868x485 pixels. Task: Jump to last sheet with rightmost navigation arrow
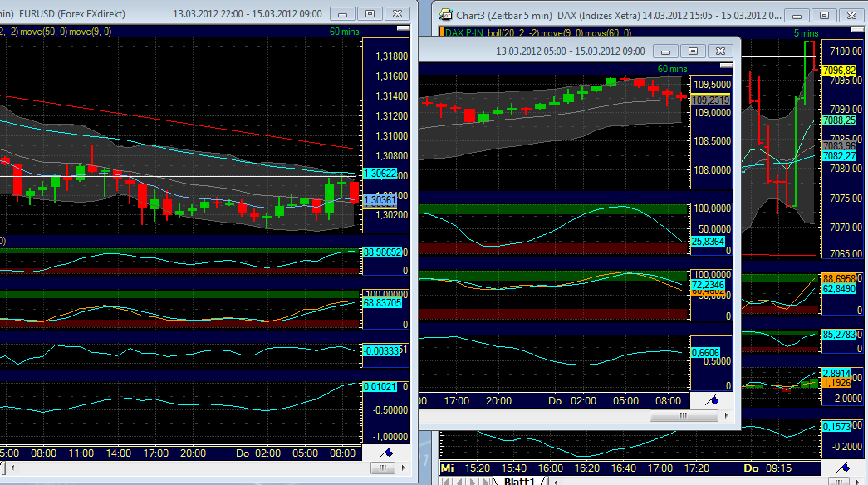487,482
